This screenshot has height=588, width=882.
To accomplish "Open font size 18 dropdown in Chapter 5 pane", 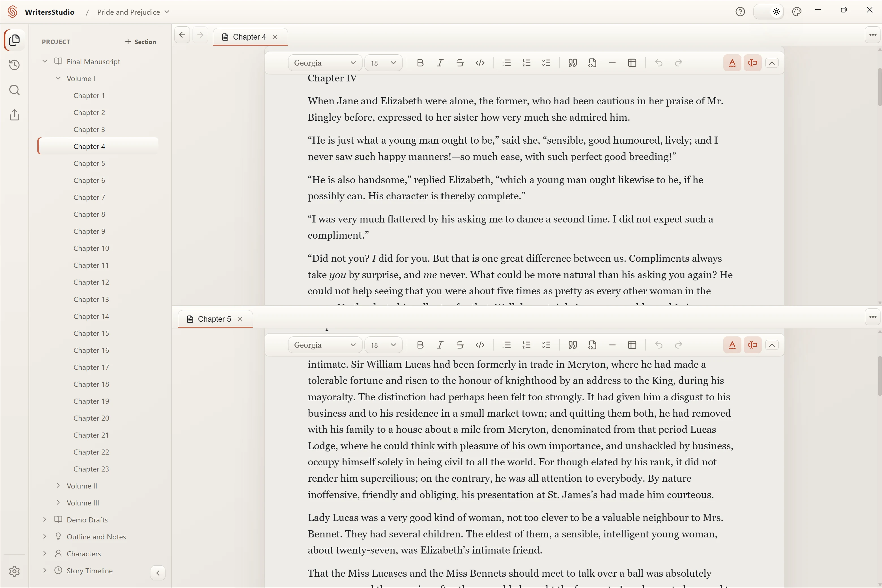I will (383, 345).
